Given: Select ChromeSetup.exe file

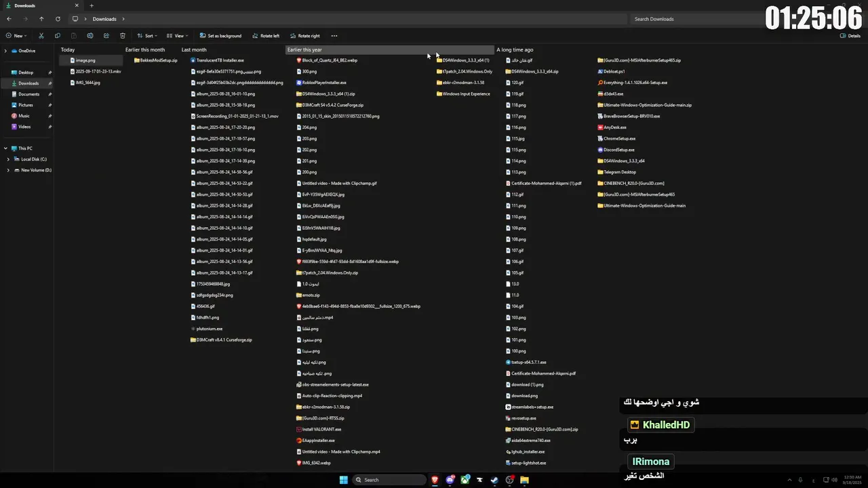Looking at the screenshot, I should (616, 138).
